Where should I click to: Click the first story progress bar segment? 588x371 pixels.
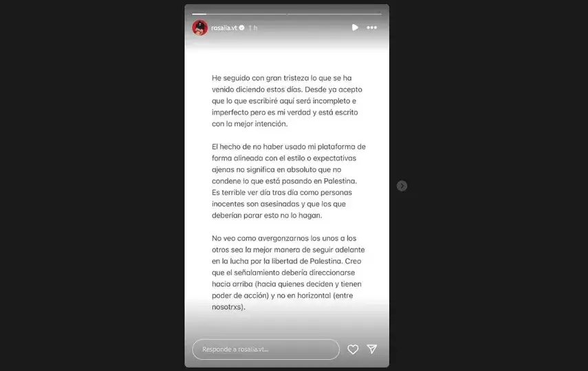click(x=239, y=14)
